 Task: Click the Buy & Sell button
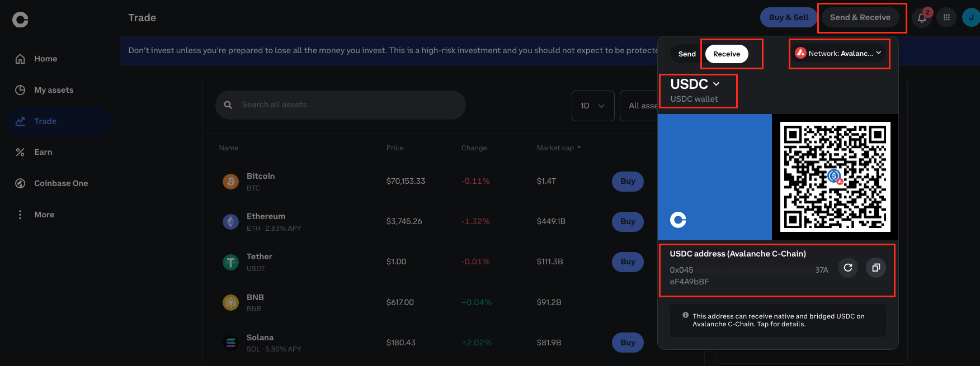click(789, 17)
